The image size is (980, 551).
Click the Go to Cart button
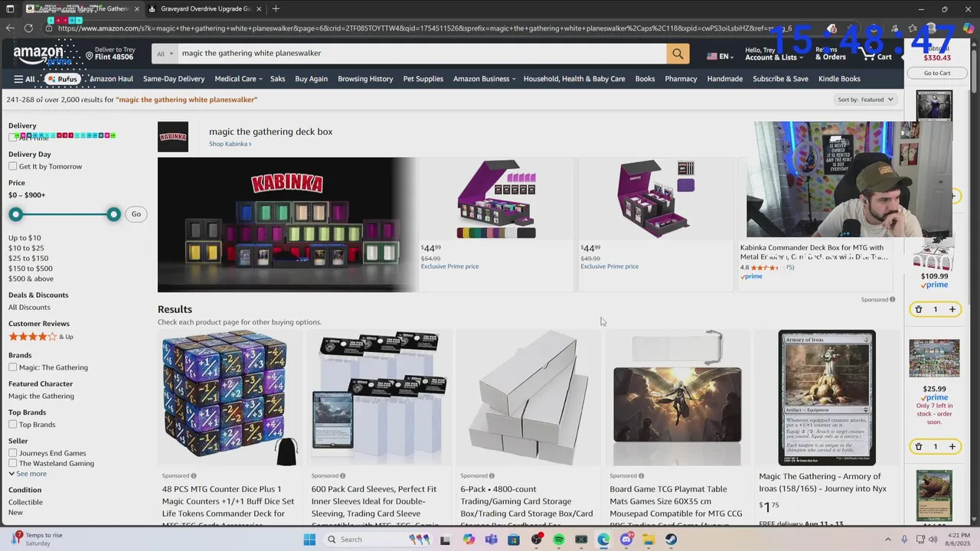tap(936, 73)
